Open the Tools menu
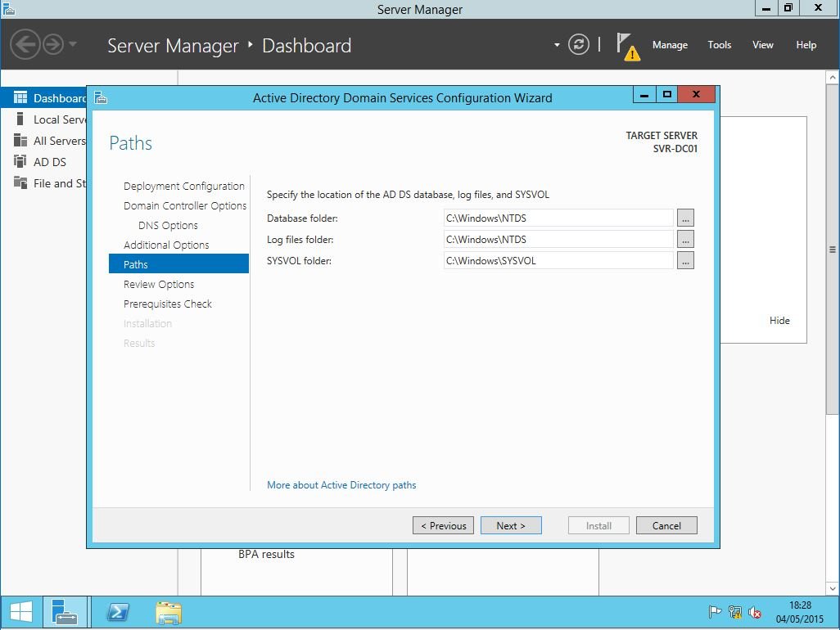The image size is (840, 630). [720, 45]
